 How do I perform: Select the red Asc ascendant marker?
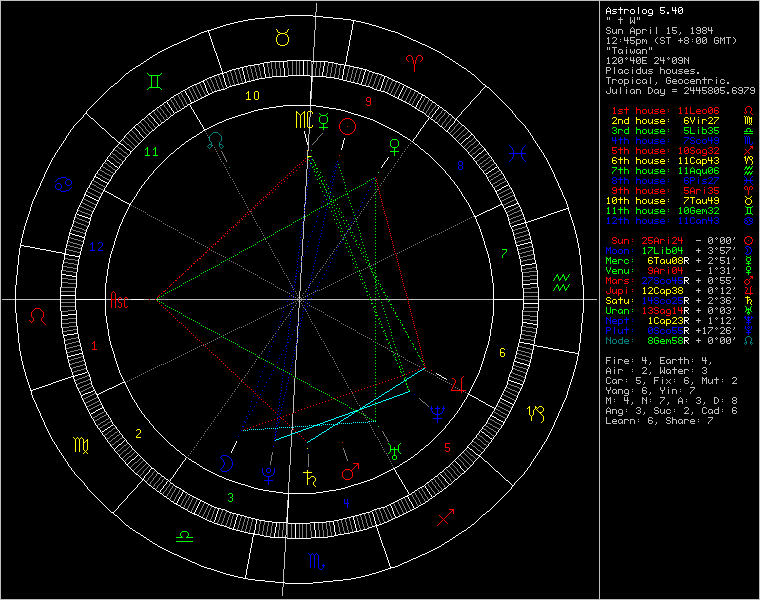119,300
